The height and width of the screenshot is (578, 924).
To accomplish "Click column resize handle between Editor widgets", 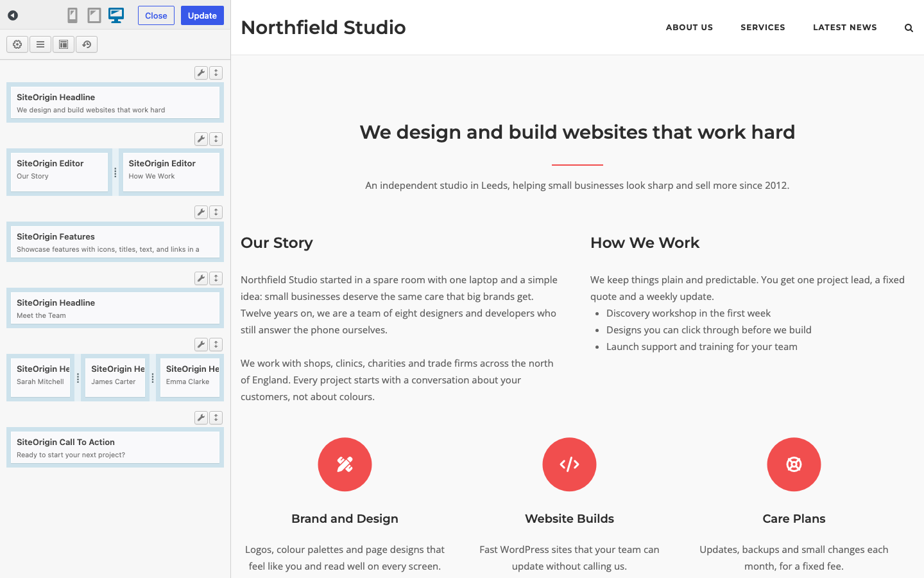I will [x=116, y=172].
